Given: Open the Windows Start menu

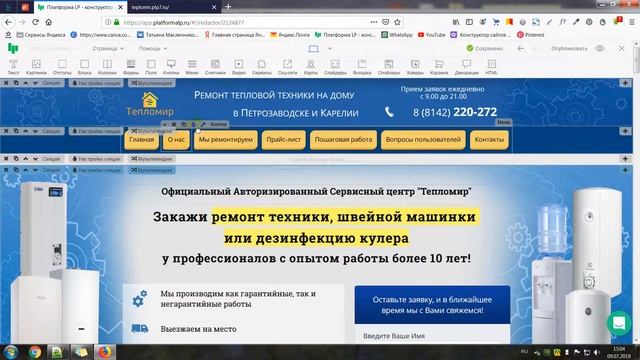Looking at the screenshot, I should tap(11, 352).
